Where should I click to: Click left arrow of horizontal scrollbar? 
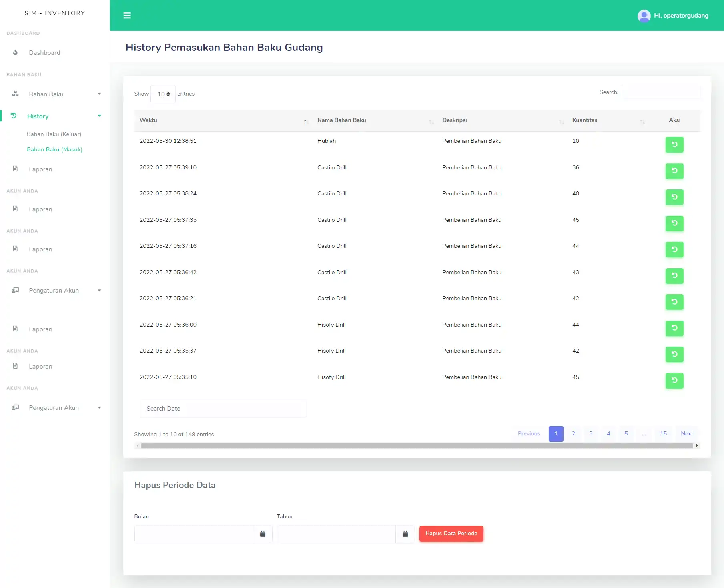(x=138, y=446)
